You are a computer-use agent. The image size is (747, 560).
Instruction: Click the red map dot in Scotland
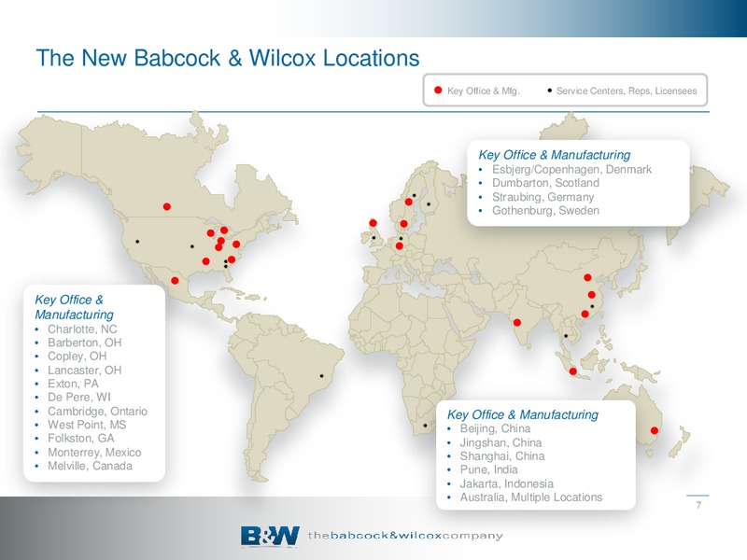[x=373, y=223]
